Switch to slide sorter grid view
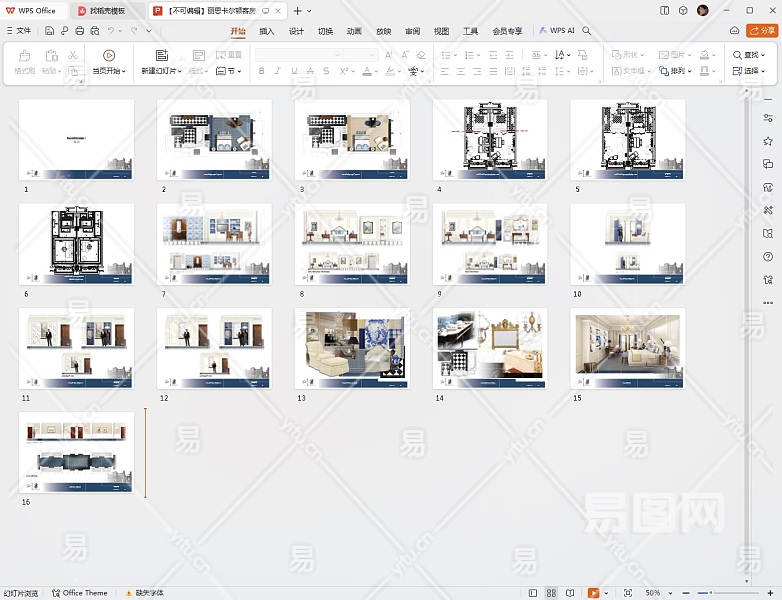This screenshot has height=600, width=782. [x=551, y=593]
